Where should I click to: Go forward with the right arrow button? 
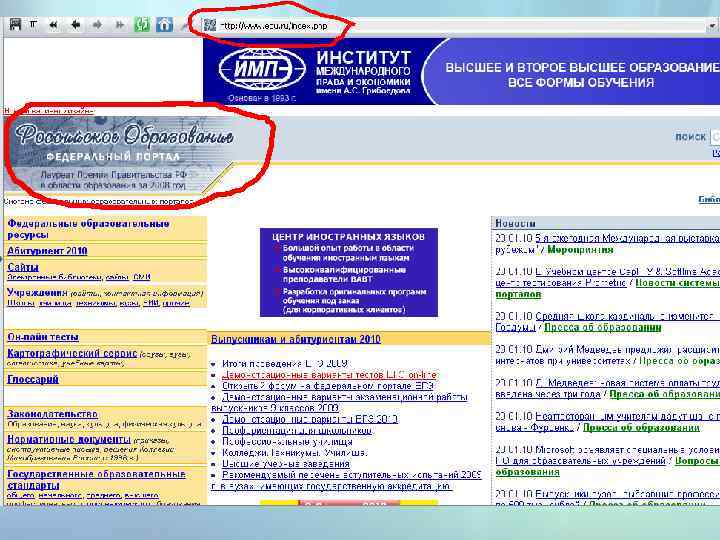coord(97,25)
